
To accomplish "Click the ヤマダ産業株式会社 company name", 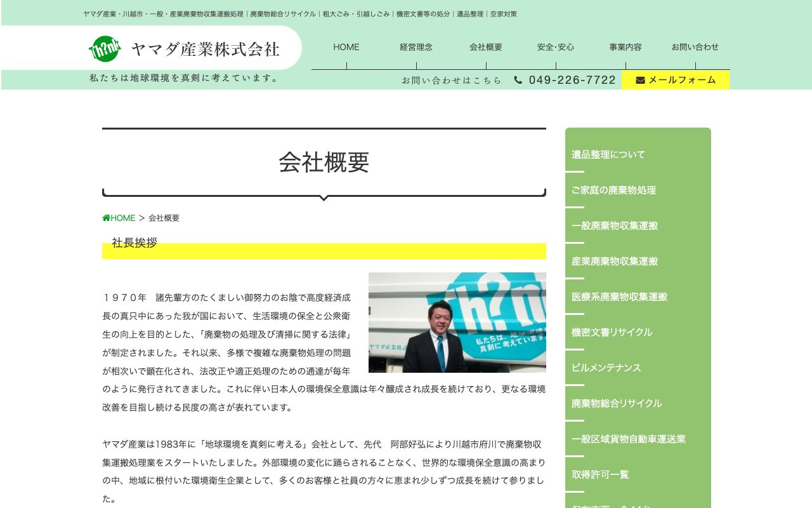I will click(205, 49).
